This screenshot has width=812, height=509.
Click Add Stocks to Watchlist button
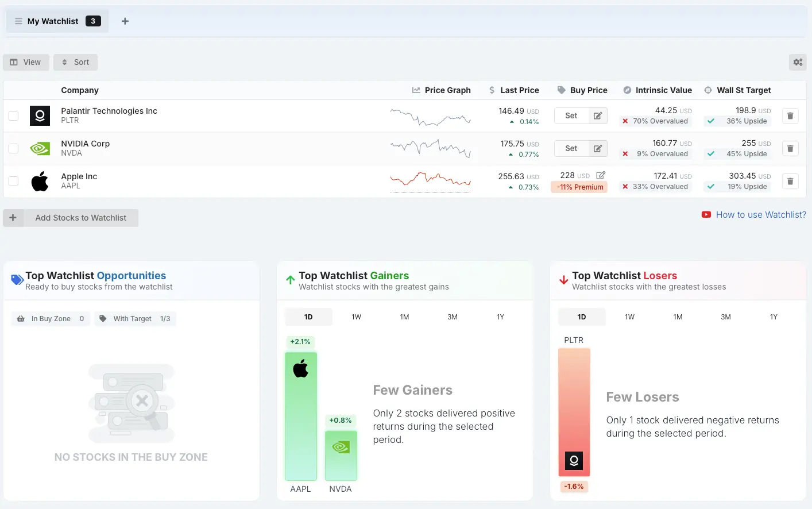tap(80, 218)
